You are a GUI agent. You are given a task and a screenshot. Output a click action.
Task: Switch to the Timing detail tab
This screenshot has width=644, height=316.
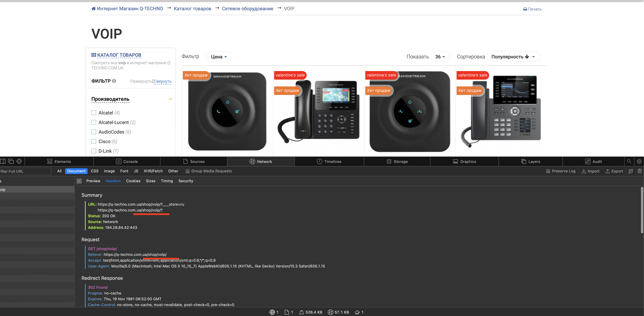click(167, 181)
